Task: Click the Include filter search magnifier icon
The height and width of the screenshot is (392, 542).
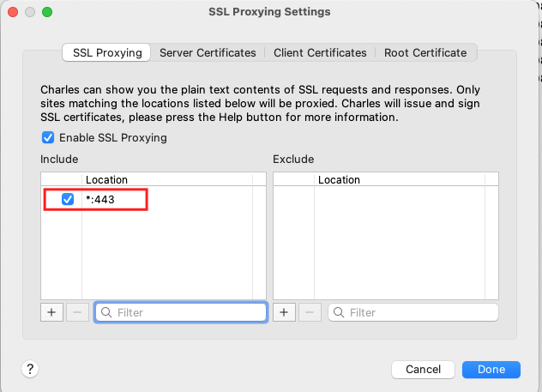Action: point(106,312)
